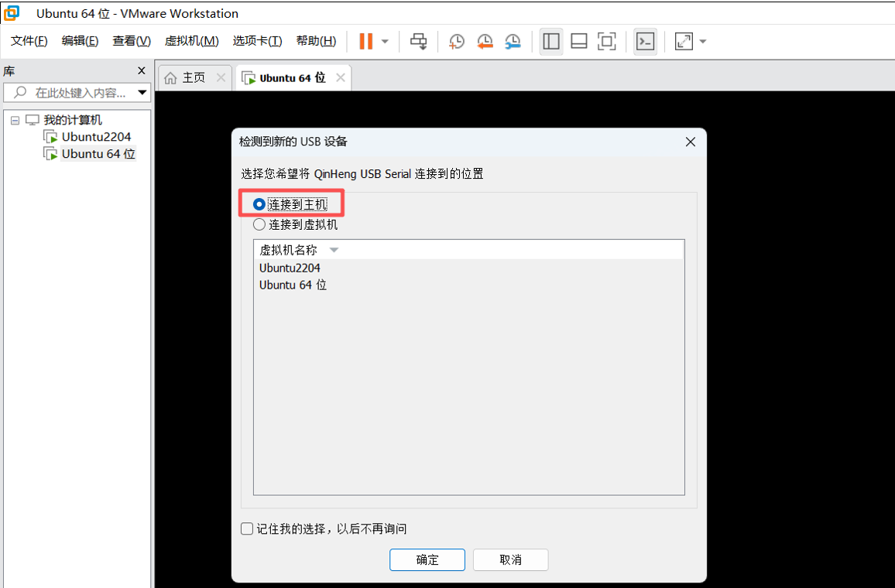Open the 编辑(E) menu
Screen dimensions: 895x588
80,40
